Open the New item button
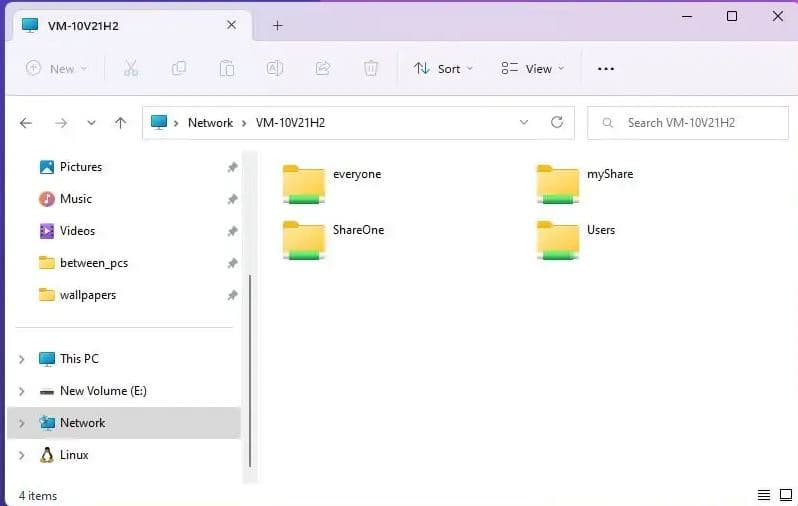 pyautogui.click(x=57, y=69)
